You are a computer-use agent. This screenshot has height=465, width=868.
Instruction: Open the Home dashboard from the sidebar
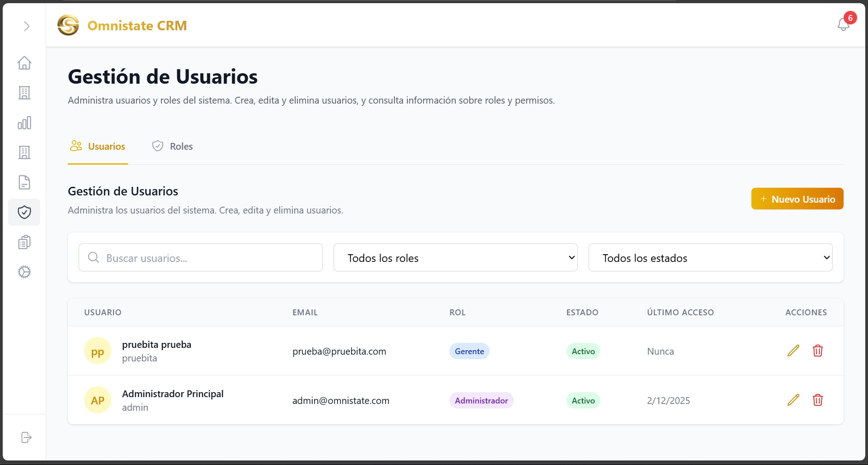pyautogui.click(x=24, y=63)
